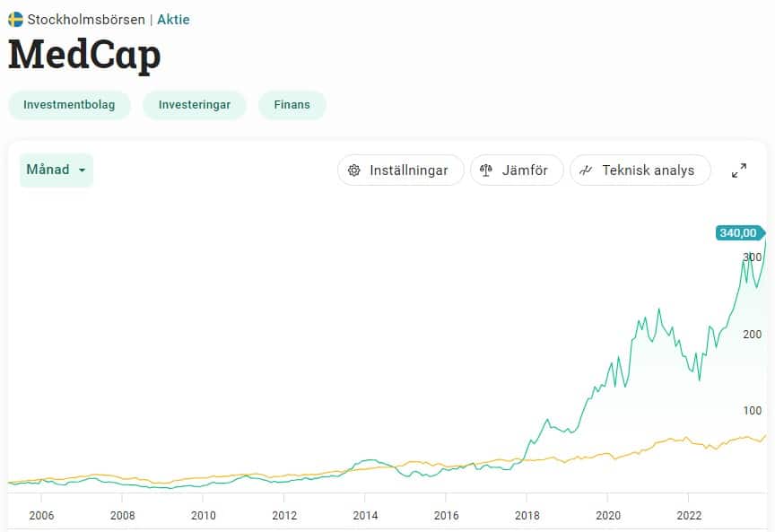Click the 100 price axis label
Screen dimensions: 775x532
tap(752, 411)
